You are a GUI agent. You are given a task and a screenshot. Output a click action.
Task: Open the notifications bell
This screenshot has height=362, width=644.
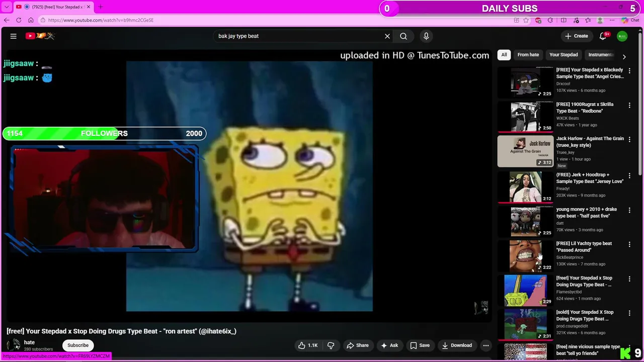click(604, 36)
